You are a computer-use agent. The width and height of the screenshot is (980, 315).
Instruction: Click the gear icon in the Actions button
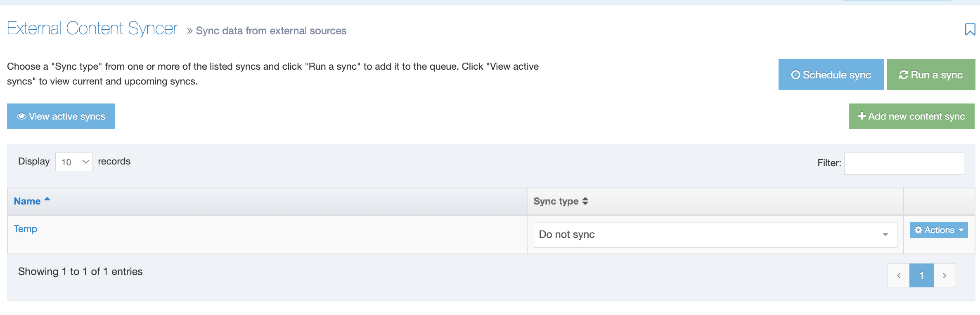(x=918, y=230)
